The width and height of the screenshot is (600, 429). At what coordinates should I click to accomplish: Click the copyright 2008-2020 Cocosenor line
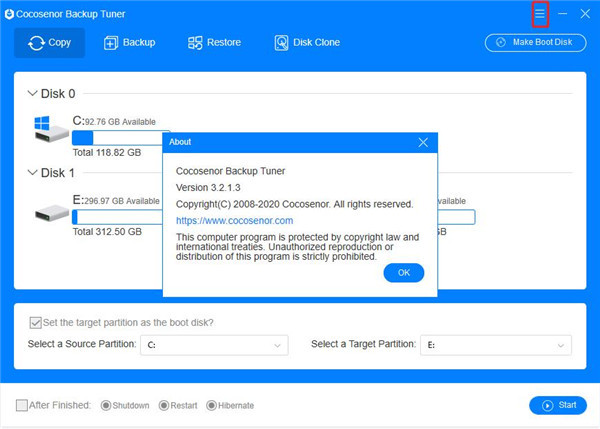point(294,204)
